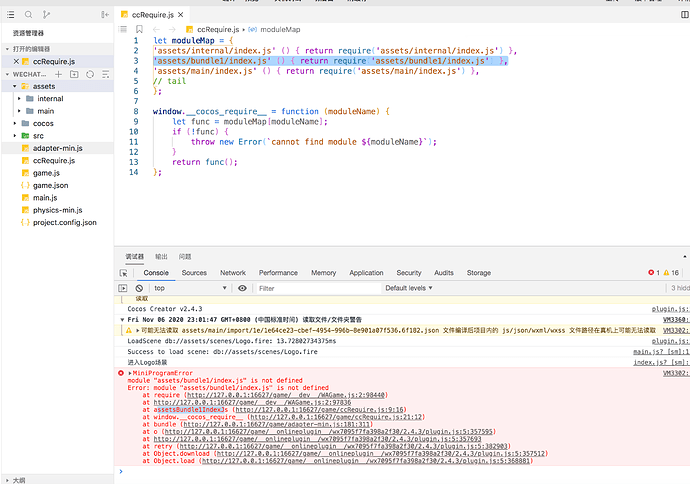This screenshot has width=690, height=484.
Task: Select the Storage devtools tab
Action: pyautogui.click(x=479, y=273)
